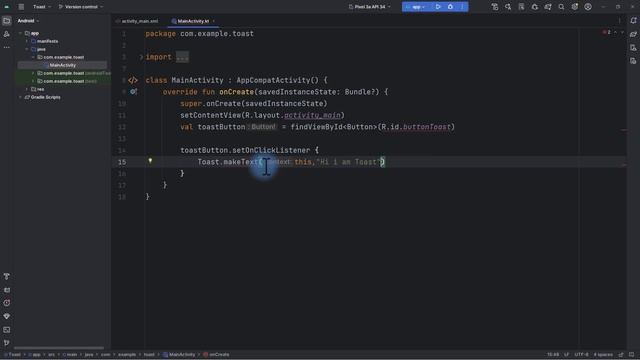Click the Search Everywhere magnifier icon

tap(561, 7)
